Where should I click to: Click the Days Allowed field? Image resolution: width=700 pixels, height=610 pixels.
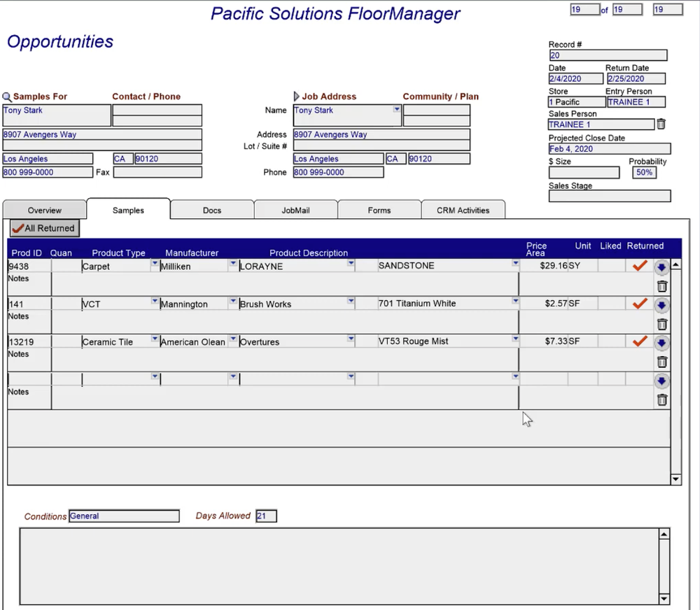point(266,516)
